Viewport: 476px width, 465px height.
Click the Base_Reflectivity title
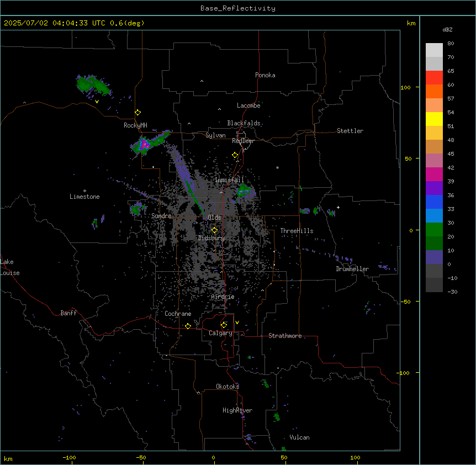(238, 8)
